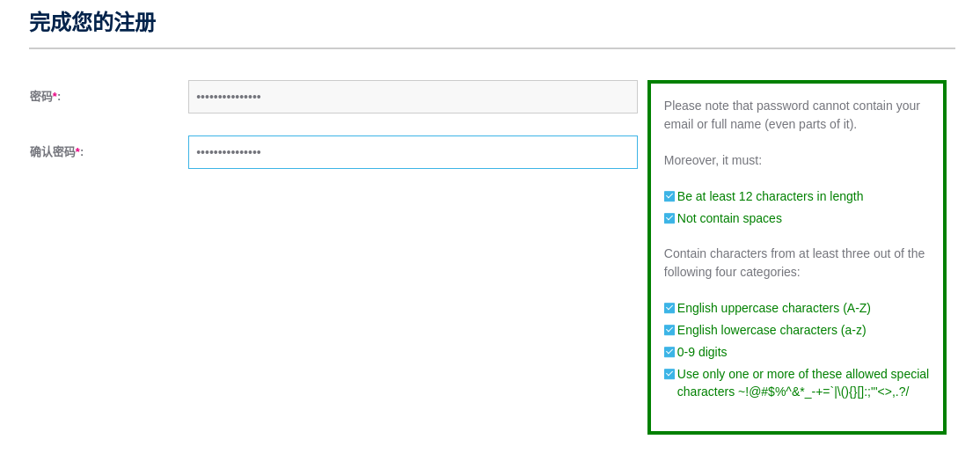
Task: Click checkmark icon beside uppercase characters rule
Action: point(669,308)
